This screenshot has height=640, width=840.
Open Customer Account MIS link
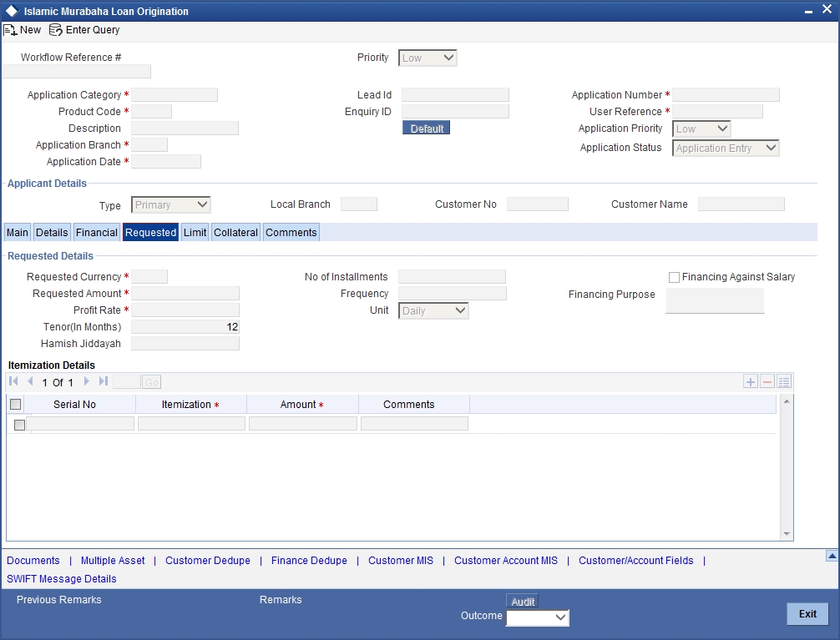click(x=506, y=561)
